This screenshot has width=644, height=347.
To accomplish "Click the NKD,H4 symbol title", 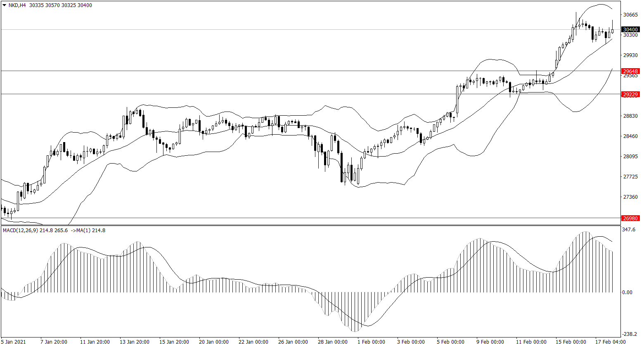I will pos(18,5).
